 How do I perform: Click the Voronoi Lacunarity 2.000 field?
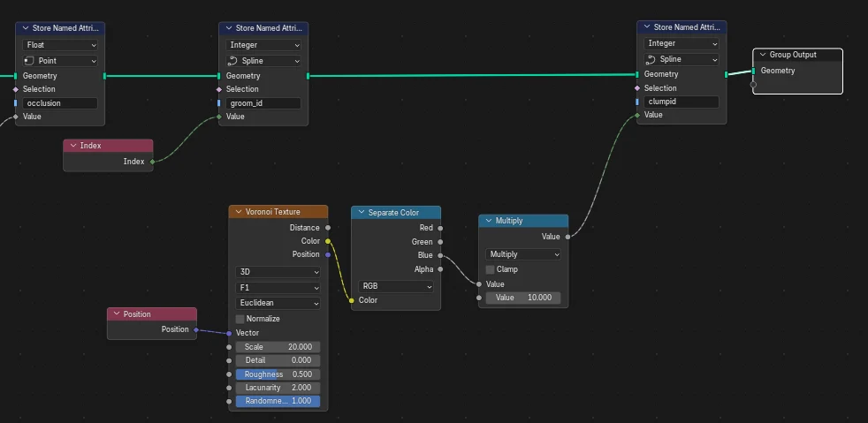click(x=278, y=388)
